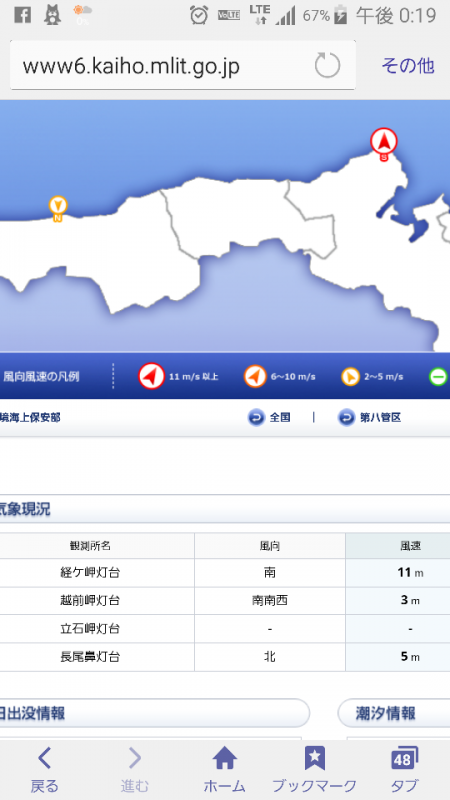
Task: Click the 気象現況 section heading
Action: tap(25, 509)
